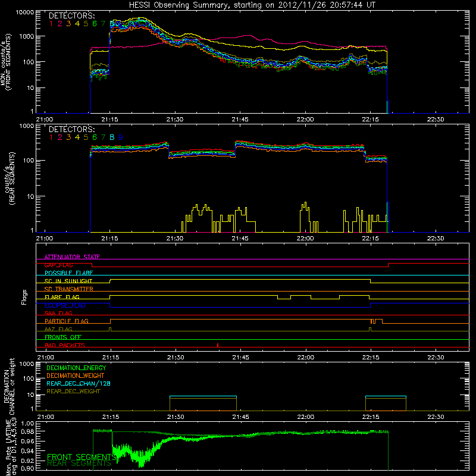Image resolution: width=476 pixels, height=476 pixels.
Task: Select detector 4 in front segments legend
Action: pos(77,24)
